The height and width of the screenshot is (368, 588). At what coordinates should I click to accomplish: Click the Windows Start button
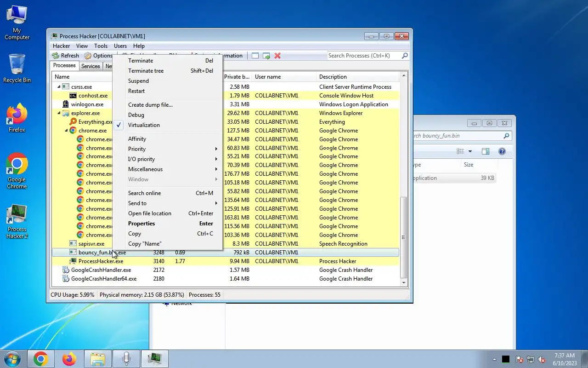tap(12, 359)
